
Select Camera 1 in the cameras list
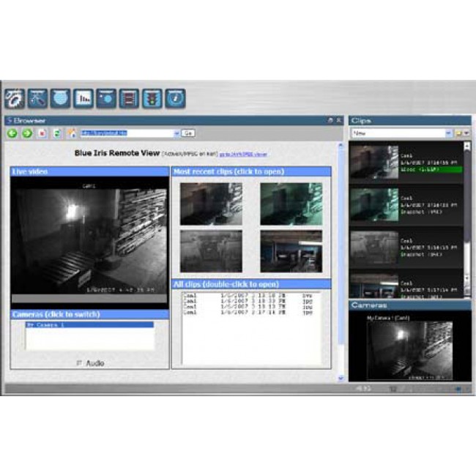[x=89, y=325]
